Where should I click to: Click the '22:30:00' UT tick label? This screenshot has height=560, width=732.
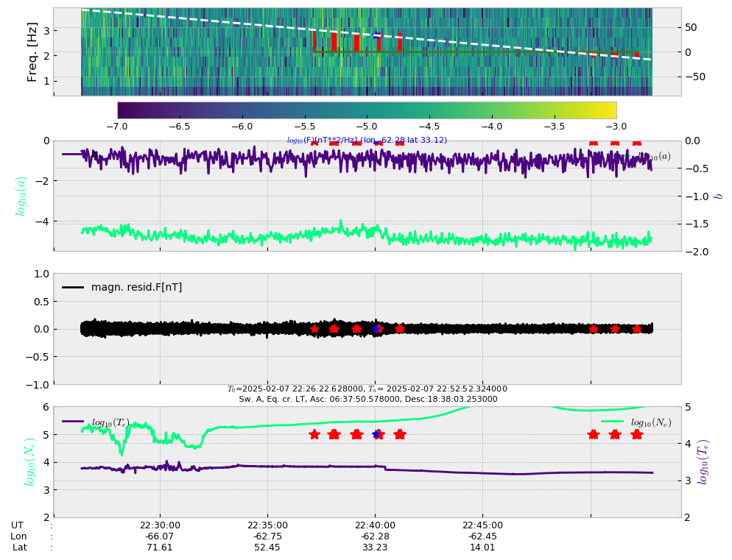[160, 525]
